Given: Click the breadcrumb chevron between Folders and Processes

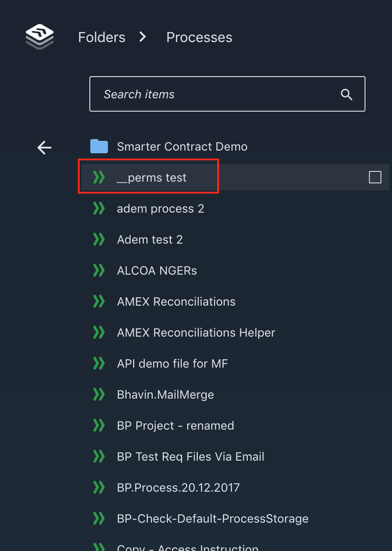Looking at the screenshot, I should pos(142,37).
